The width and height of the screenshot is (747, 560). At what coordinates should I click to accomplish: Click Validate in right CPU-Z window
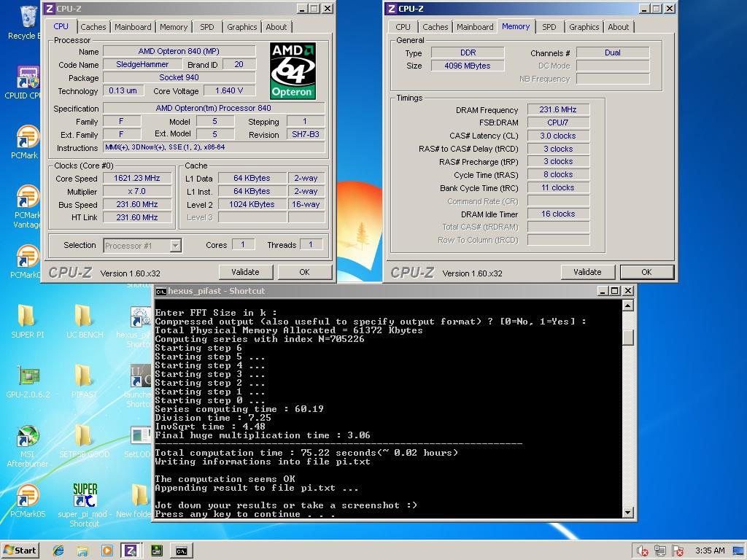click(587, 272)
